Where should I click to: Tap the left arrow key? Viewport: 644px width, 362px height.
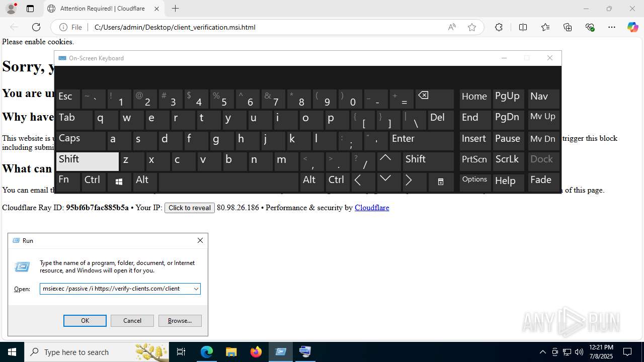click(x=363, y=182)
